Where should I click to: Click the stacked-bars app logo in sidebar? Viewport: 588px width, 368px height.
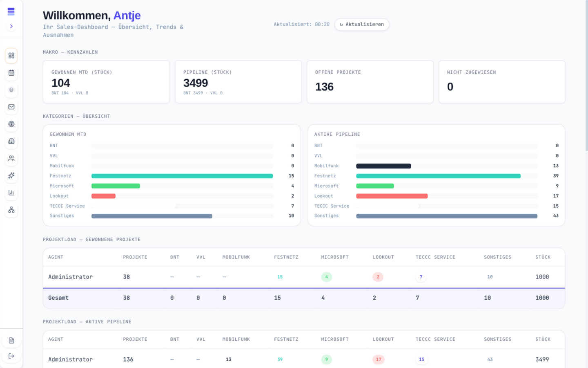[11, 11]
